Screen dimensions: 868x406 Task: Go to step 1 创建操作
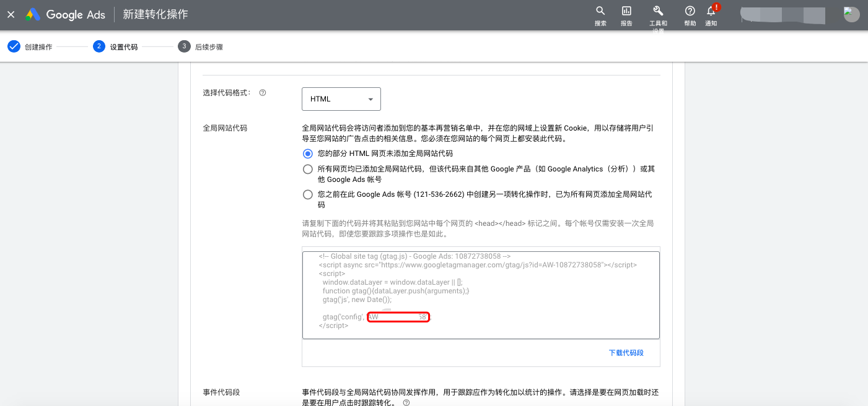coord(30,46)
